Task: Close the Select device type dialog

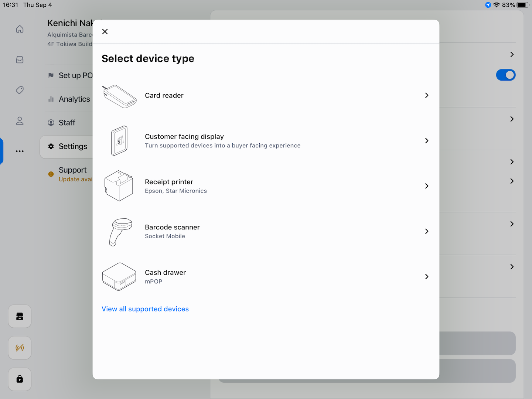Action: click(x=105, y=32)
